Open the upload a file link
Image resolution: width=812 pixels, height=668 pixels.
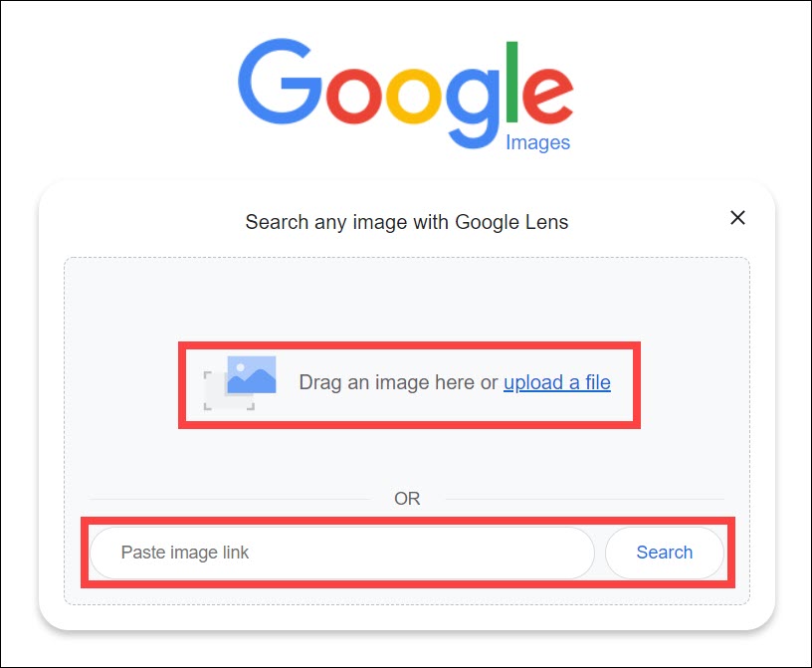[x=556, y=382]
